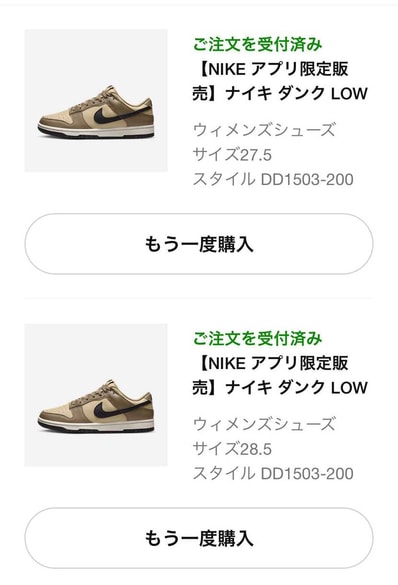Click the divider line between the two orders
The width and height of the screenshot is (398, 585).
point(199,298)
